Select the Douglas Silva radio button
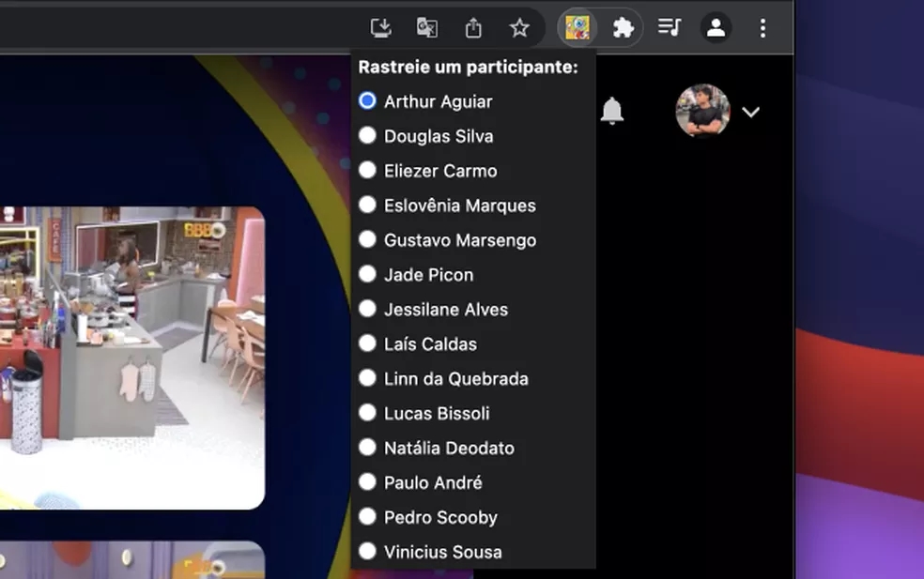The height and width of the screenshot is (579, 924). pos(367,135)
